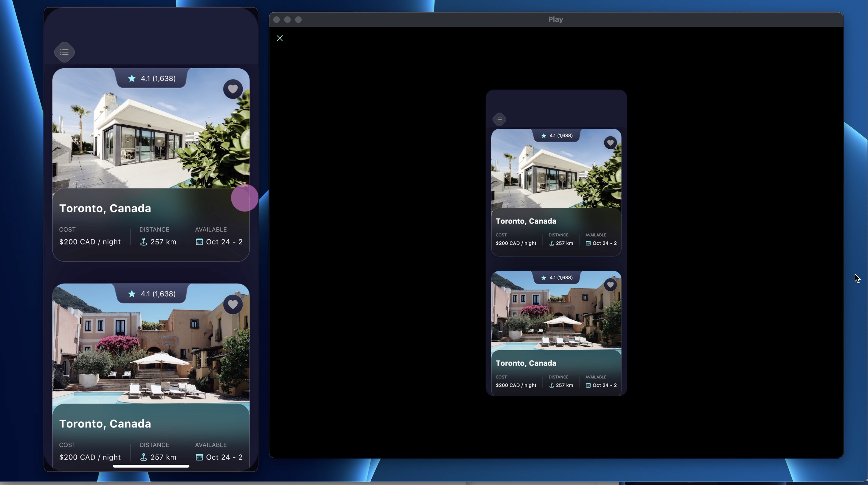This screenshot has height=485, width=868.
Task: Click star rating badge on left villa card
Action: pyautogui.click(x=152, y=79)
